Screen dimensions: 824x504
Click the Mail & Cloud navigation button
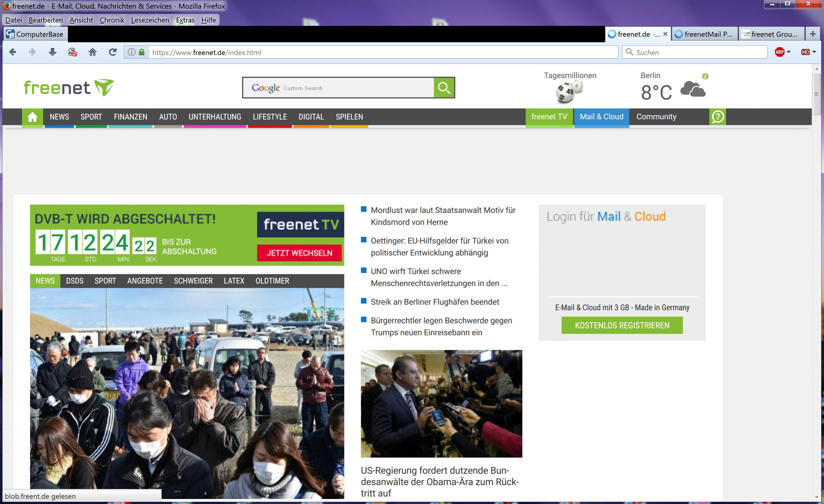click(602, 117)
